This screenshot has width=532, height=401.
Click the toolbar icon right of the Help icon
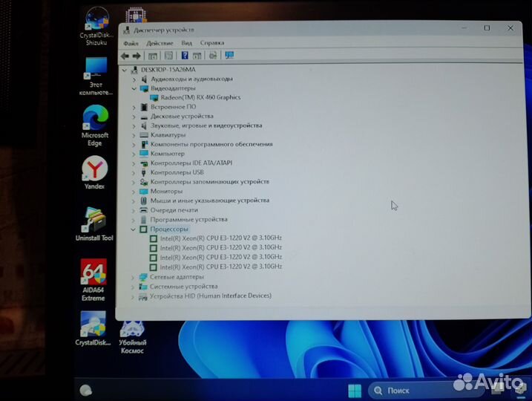(x=197, y=56)
